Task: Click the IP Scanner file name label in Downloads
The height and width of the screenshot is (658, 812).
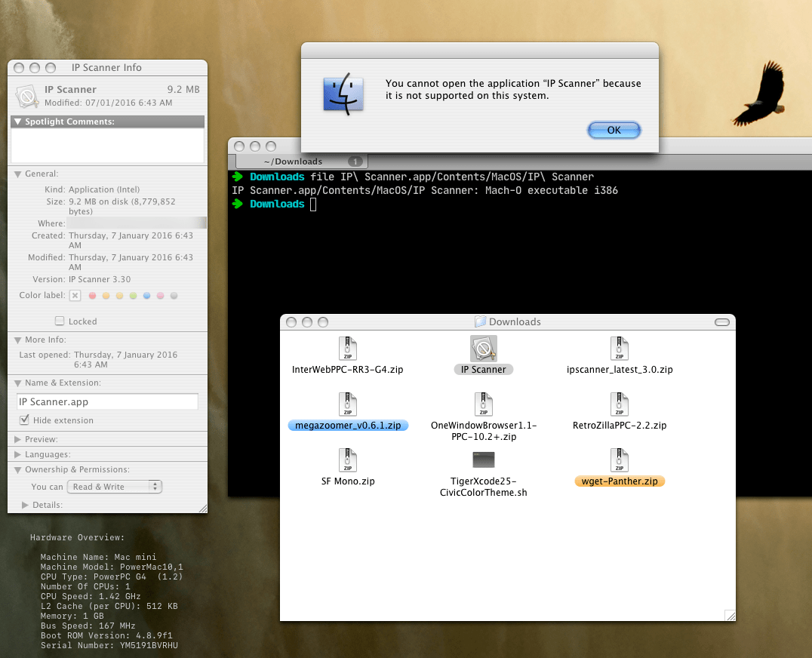Action: tap(483, 369)
